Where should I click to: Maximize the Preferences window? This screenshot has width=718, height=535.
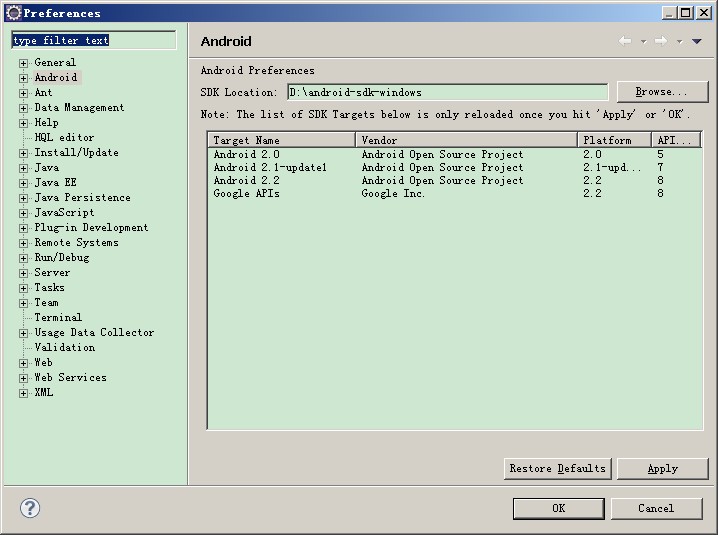[x=686, y=13]
